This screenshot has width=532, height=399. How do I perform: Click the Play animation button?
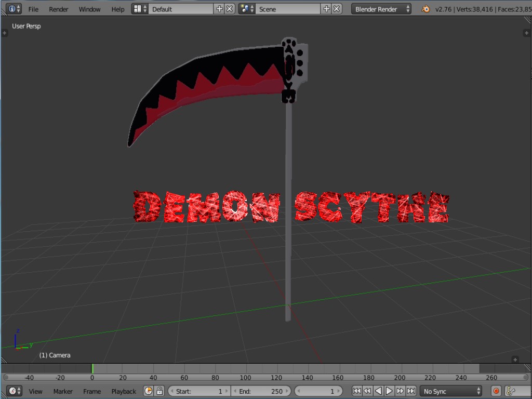click(389, 391)
